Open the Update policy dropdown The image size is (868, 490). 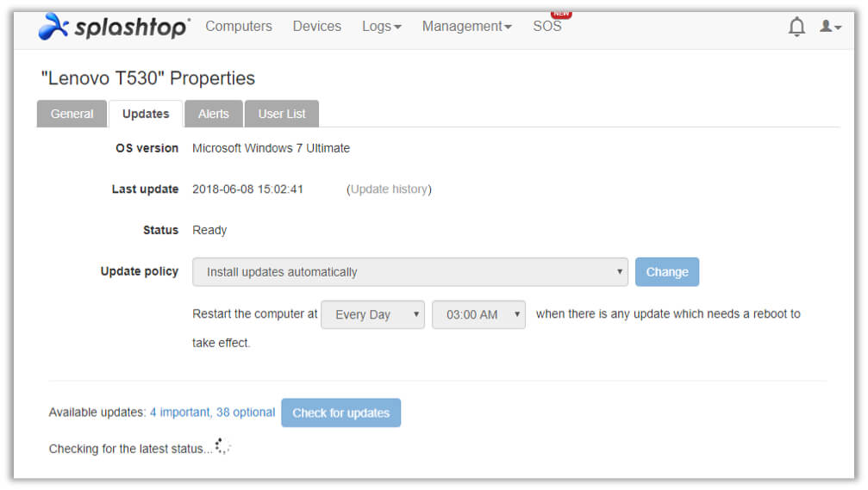410,272
